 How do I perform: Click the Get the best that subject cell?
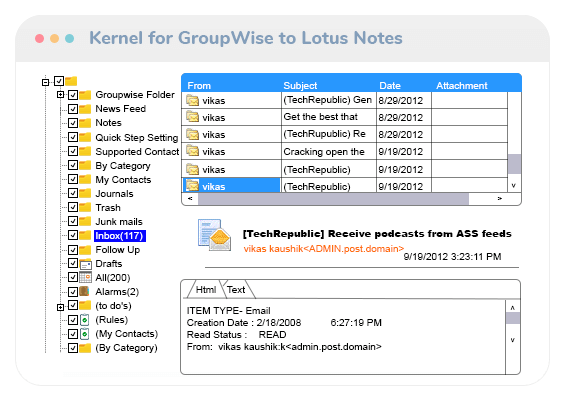click(x=328, y=117)
